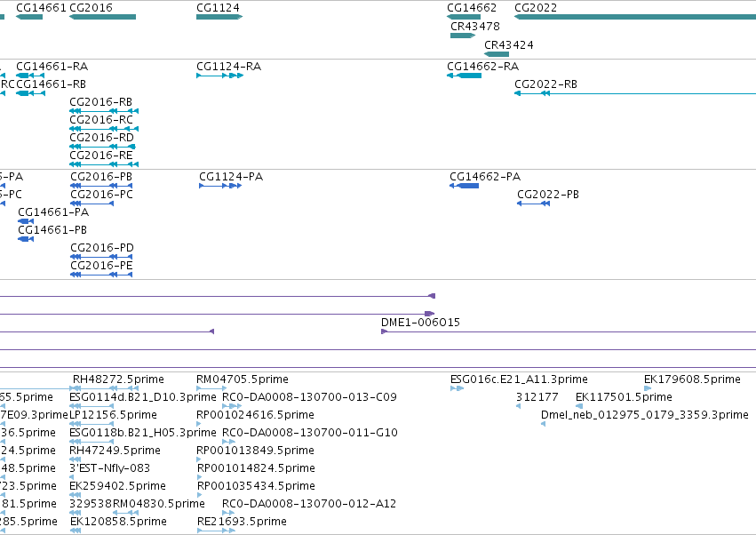Click the RE21693.5prime EST label
756x535 pixels.
pyautogui.click(x=242, y=522)
